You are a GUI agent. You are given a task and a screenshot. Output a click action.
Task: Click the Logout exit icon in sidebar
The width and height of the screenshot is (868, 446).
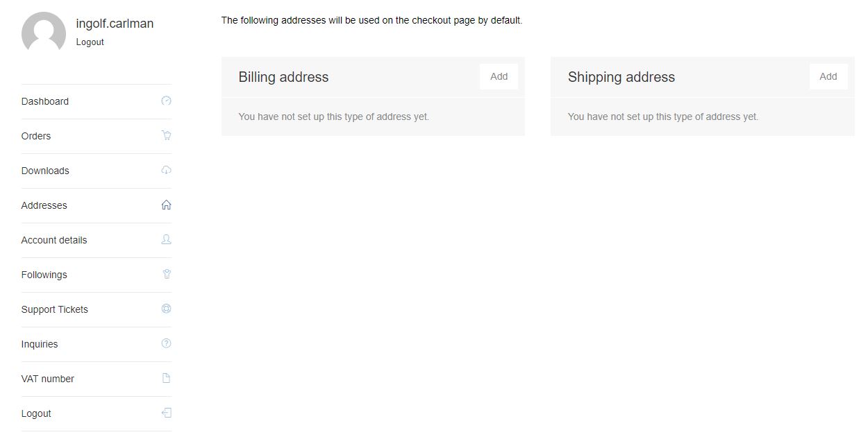(x=166, y=413)
